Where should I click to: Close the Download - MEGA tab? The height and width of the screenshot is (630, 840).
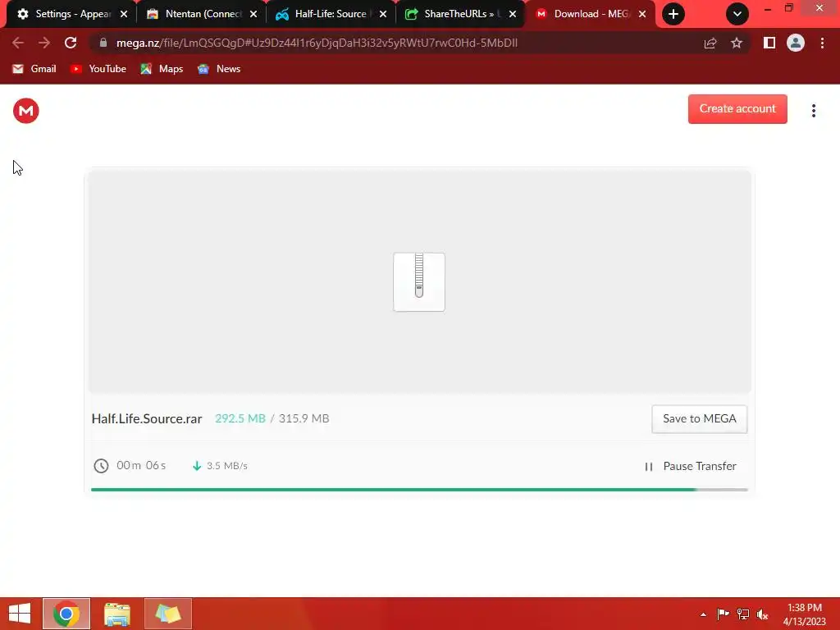tap(642, 14)
